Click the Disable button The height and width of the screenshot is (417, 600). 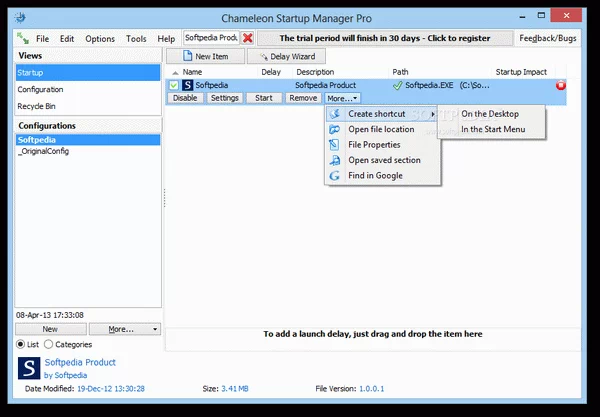(185, 98)
